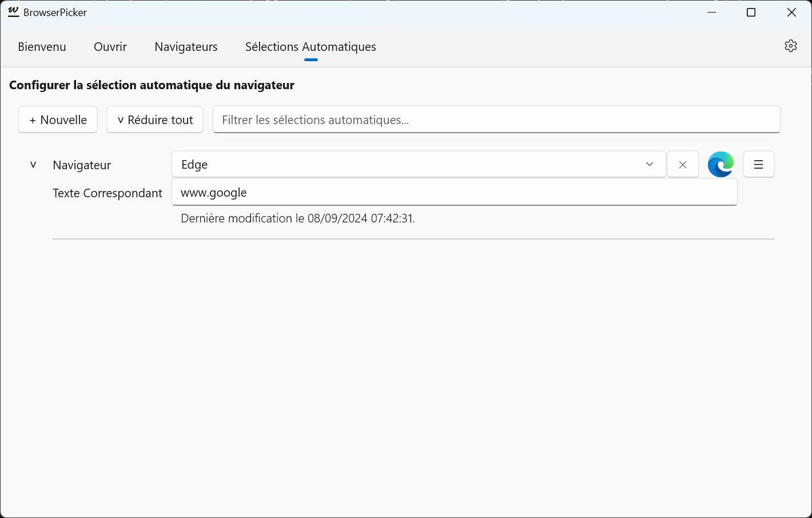Open the Navigateurs tab

tap(186, 47)
